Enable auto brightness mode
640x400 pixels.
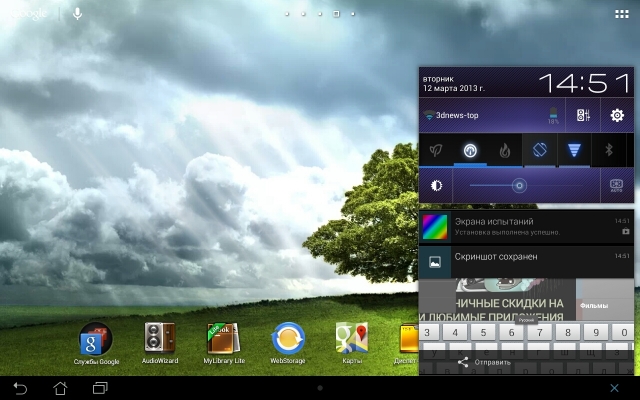pos(616,185)
